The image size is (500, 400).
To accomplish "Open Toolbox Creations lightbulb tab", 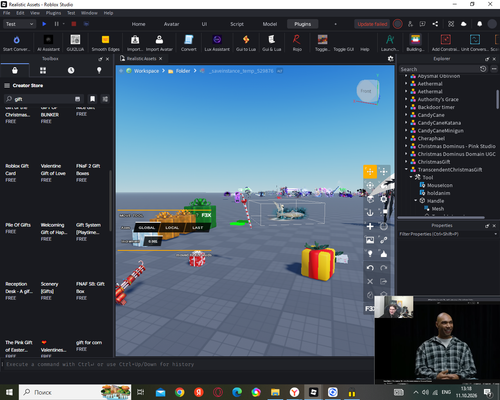I will (99, 70).
